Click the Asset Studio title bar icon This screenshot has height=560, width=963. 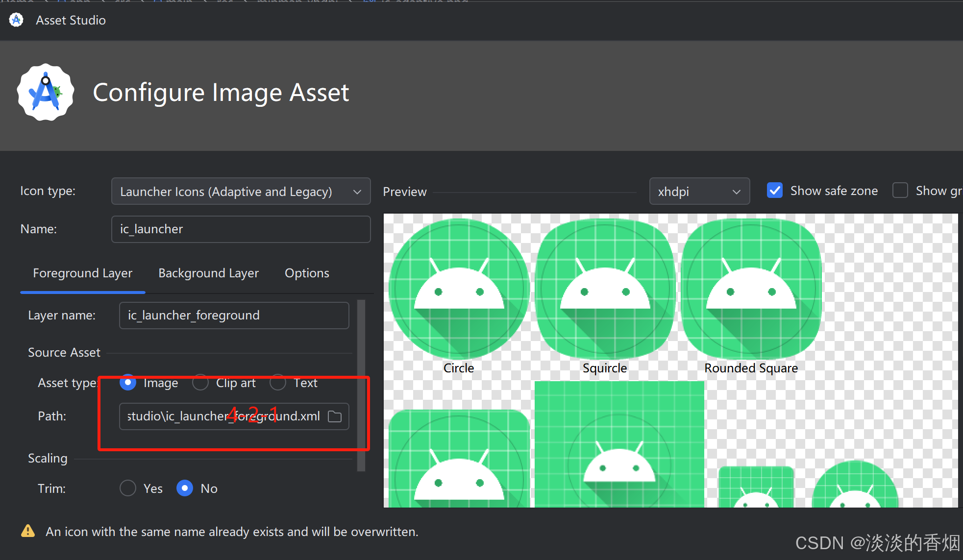tap(16, 20)
